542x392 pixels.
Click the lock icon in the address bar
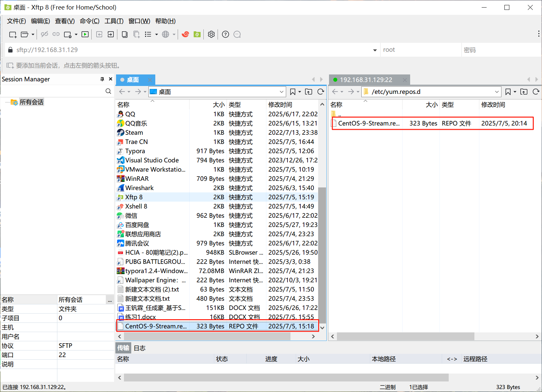pyautogui.click(x=10, y=50)
